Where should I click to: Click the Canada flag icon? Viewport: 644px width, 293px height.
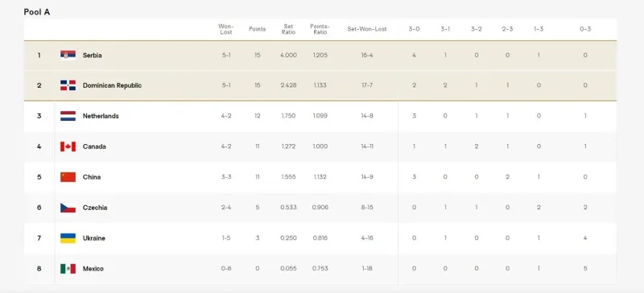pos(68,146)
